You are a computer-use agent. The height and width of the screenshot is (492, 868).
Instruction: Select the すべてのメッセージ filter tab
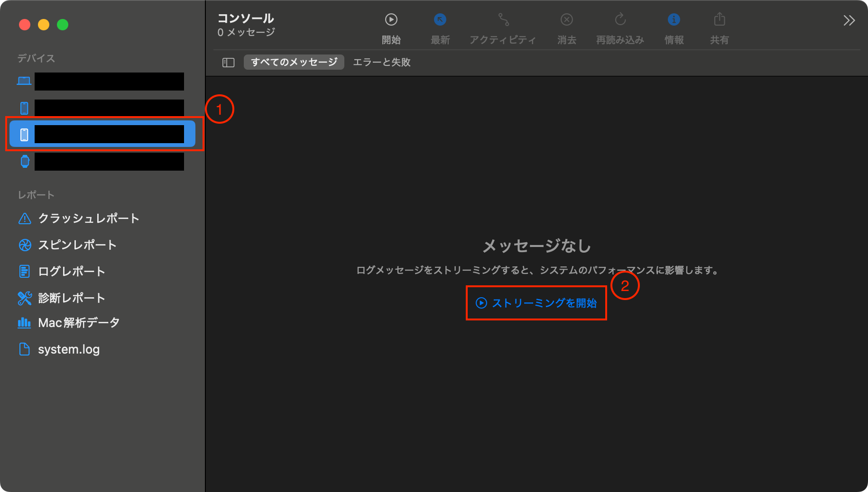click(294, 62)
